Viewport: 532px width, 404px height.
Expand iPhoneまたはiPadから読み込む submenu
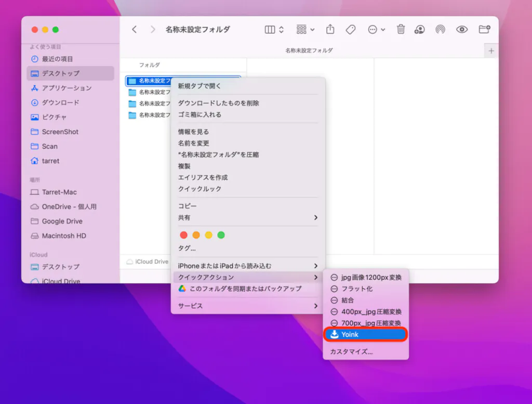248,266
